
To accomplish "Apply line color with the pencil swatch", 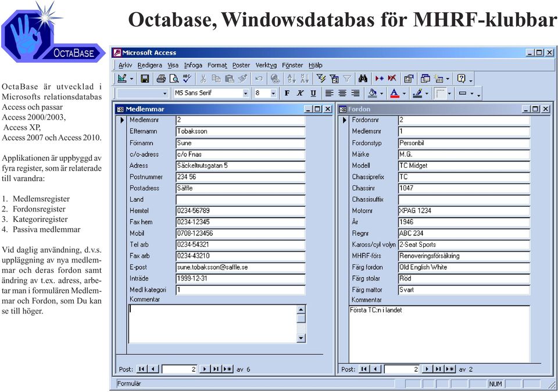I will point(417,93).
